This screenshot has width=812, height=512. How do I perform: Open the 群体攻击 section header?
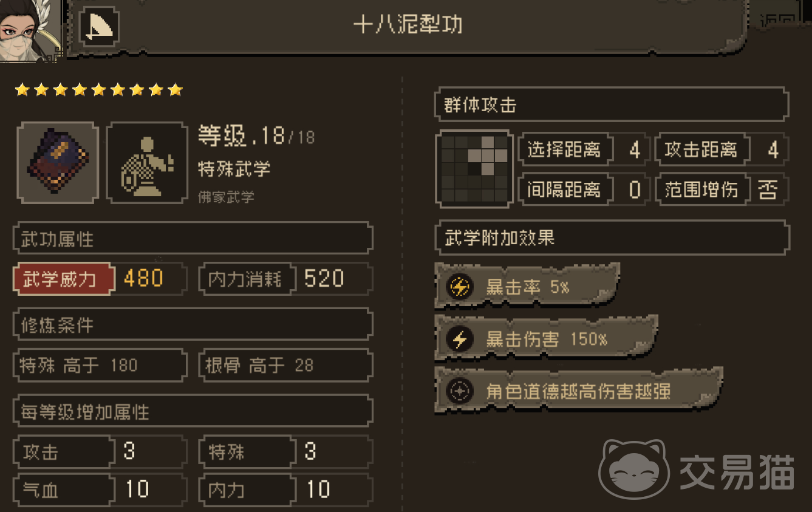(612, 105)
